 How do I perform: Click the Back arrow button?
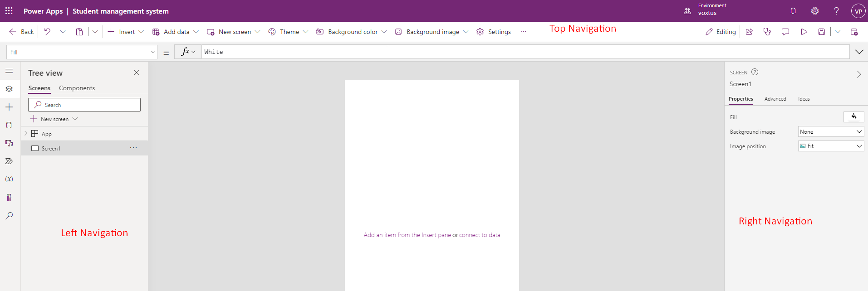[21, 32]
